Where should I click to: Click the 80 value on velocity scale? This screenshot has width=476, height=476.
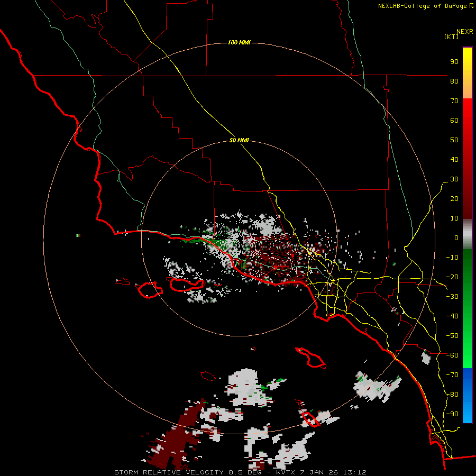pyautogui.click(x=454, y=81)
